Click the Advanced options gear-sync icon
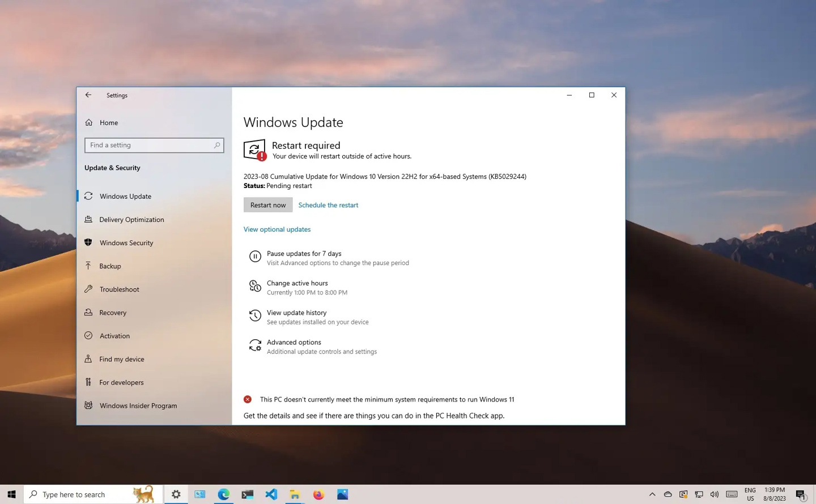Viewport: 816px width, 504px height. [x=255, y=345]
